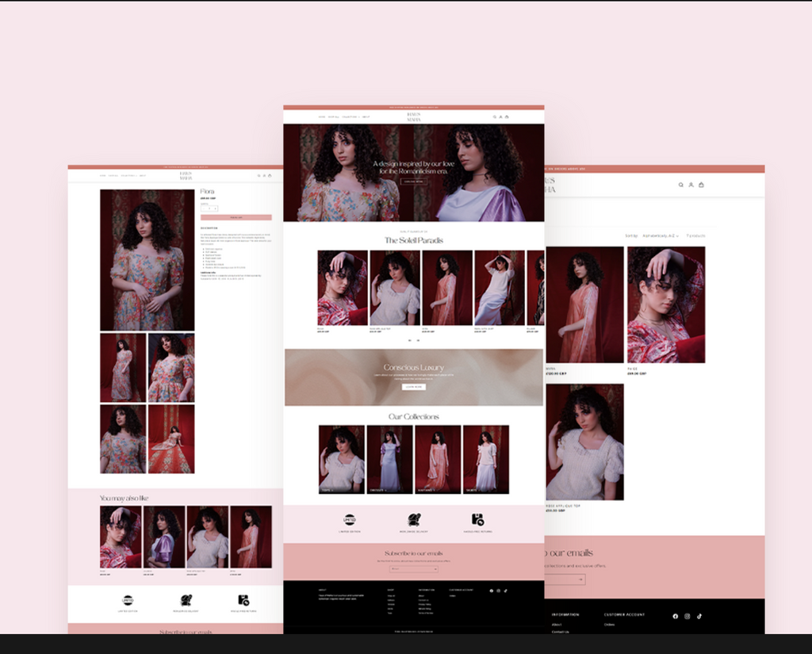Click the Instagram icon in the right footer
The width and height of the screenshot is (812, 654).
688,616
